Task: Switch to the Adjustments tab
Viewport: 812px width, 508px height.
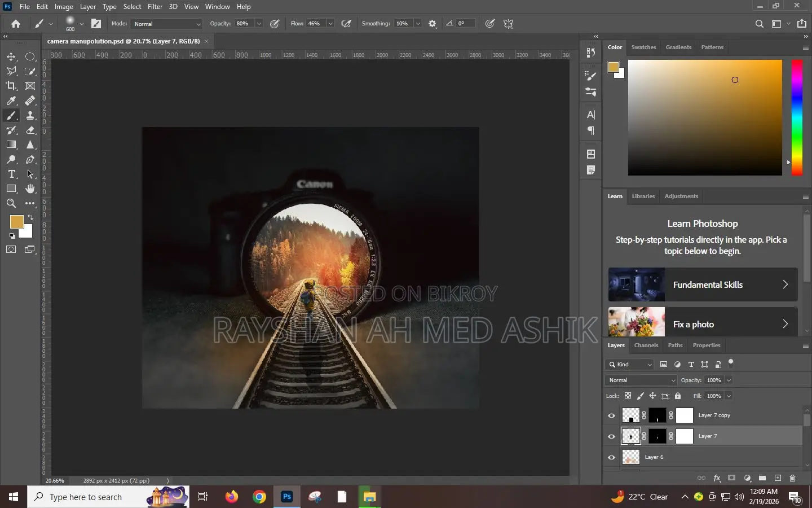Action: click(x=681, y=196)
